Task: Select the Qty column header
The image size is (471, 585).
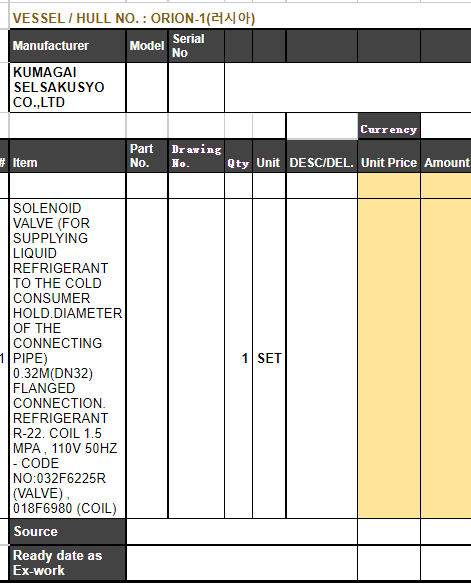Action: [238, 156]
